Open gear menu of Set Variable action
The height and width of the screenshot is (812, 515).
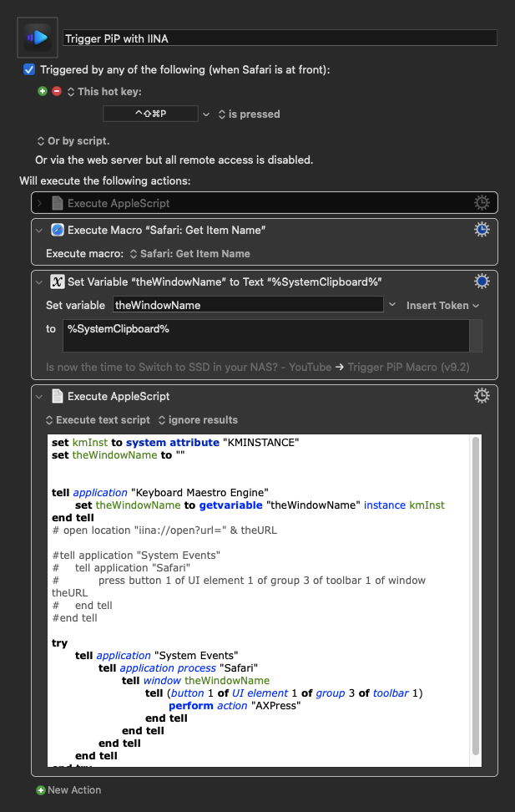(x=482, y=282)
